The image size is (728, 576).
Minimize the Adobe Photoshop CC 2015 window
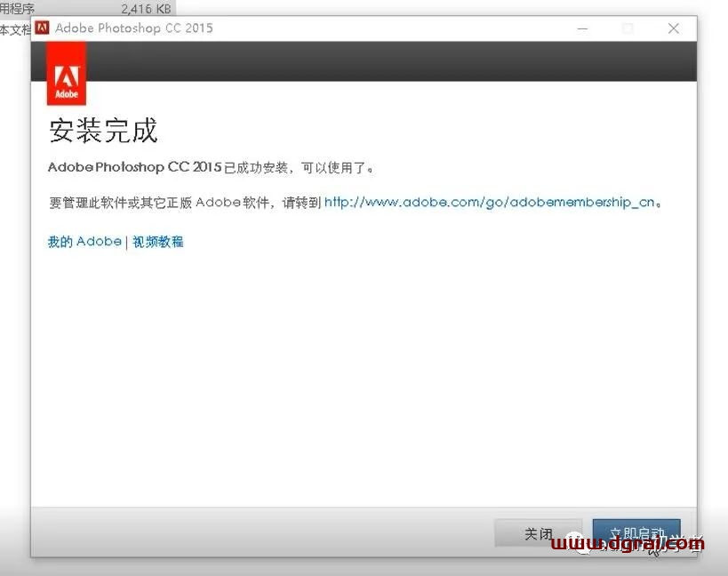[x=583, y=28]
